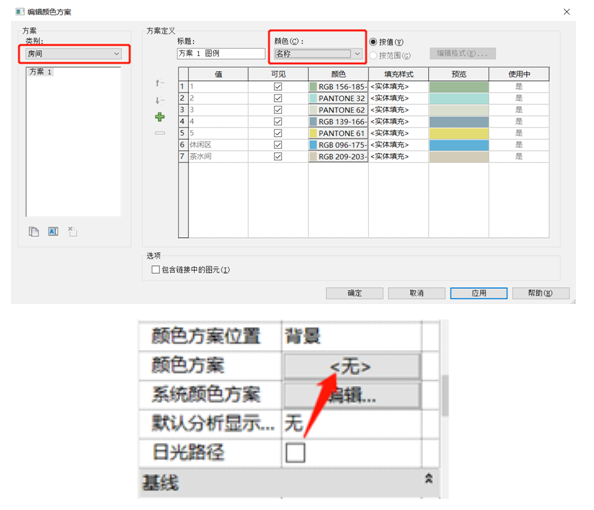Viewport: 594px width, 510px height.
Task: Click the 系统颜色方案 编辑 button
Action: 352,396
